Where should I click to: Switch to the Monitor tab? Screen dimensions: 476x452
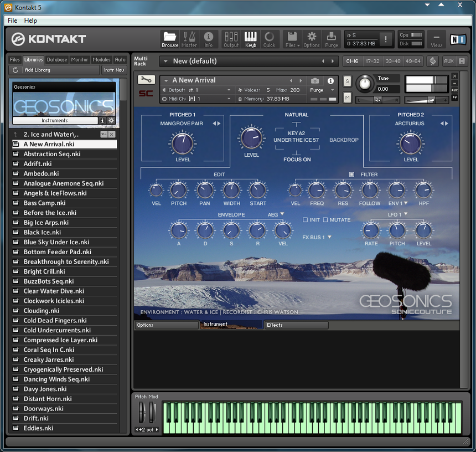(x=80, y=60)
